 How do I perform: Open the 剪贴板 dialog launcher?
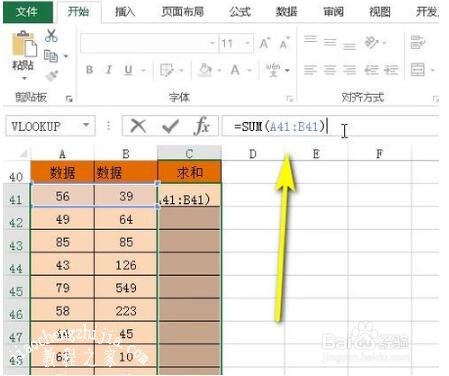click(x=69, y=99)
